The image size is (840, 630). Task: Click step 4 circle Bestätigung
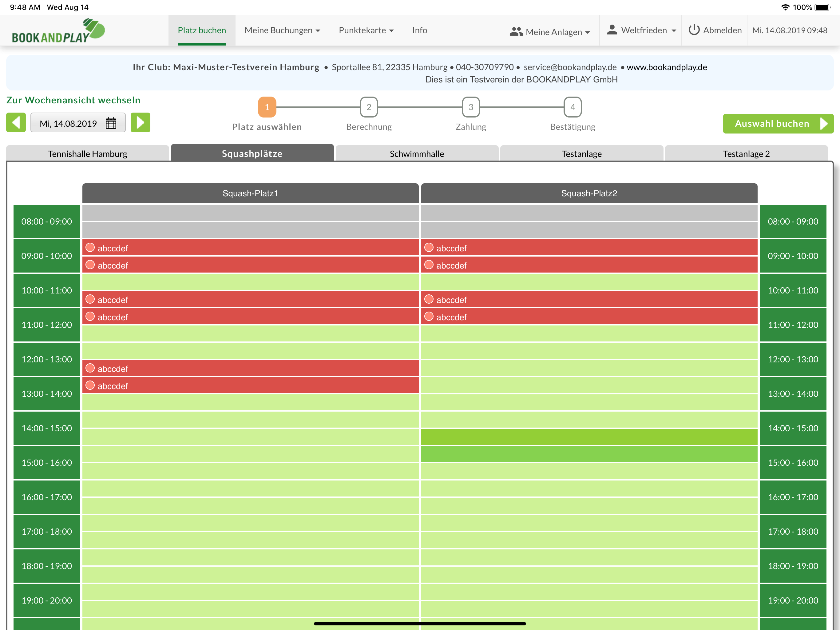click(573, 107)
